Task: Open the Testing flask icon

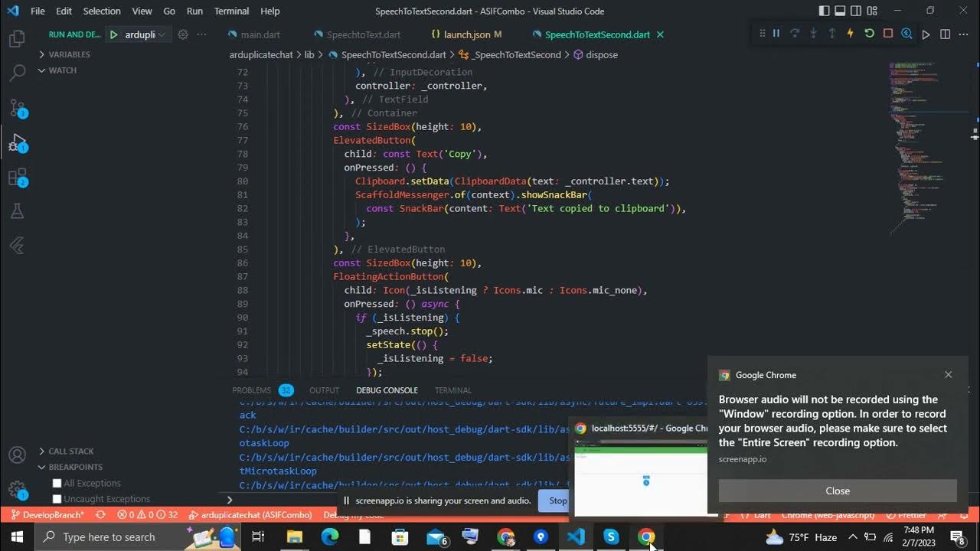Action: coord(17,211)
